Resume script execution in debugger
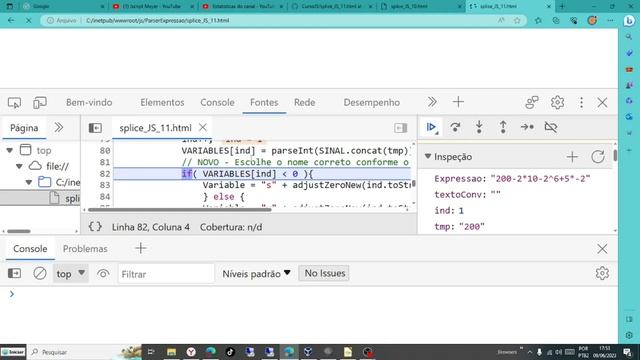 tap(431, 127)
